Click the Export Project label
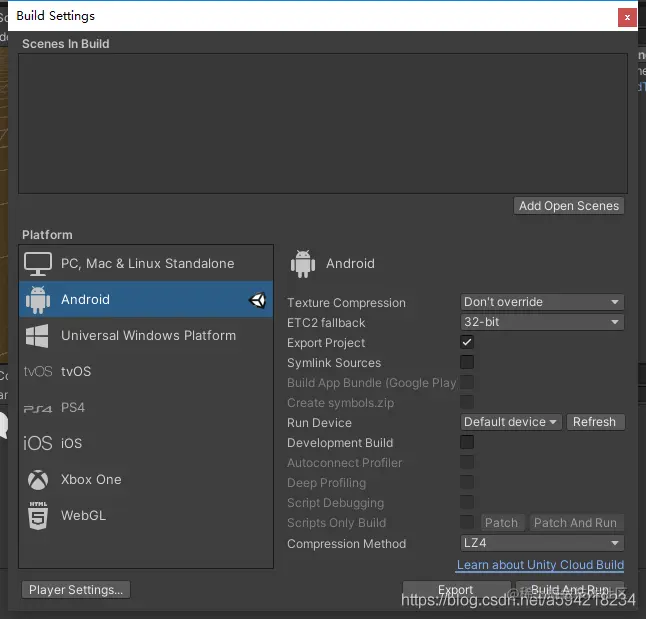Viewport: 646px width, 619px height. pos(326,343)
